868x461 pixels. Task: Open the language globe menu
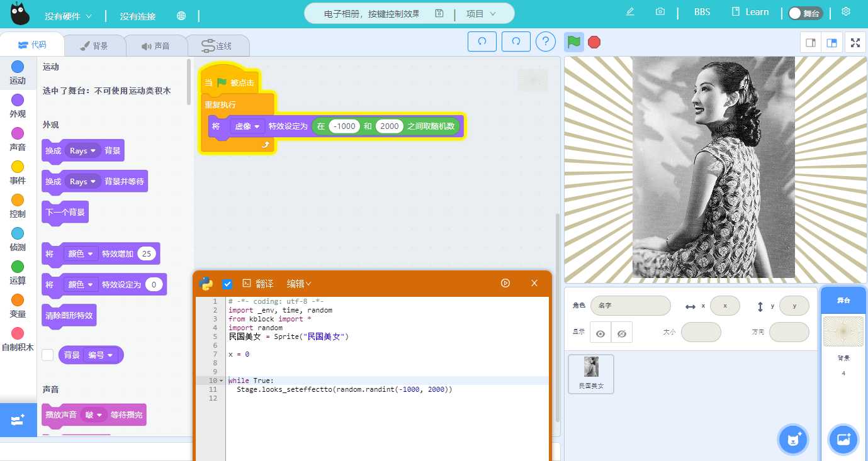(181, 16)
